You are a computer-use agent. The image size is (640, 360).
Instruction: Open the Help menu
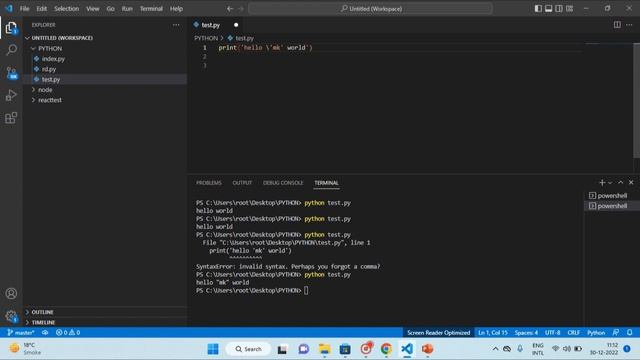tap(176, 9)
